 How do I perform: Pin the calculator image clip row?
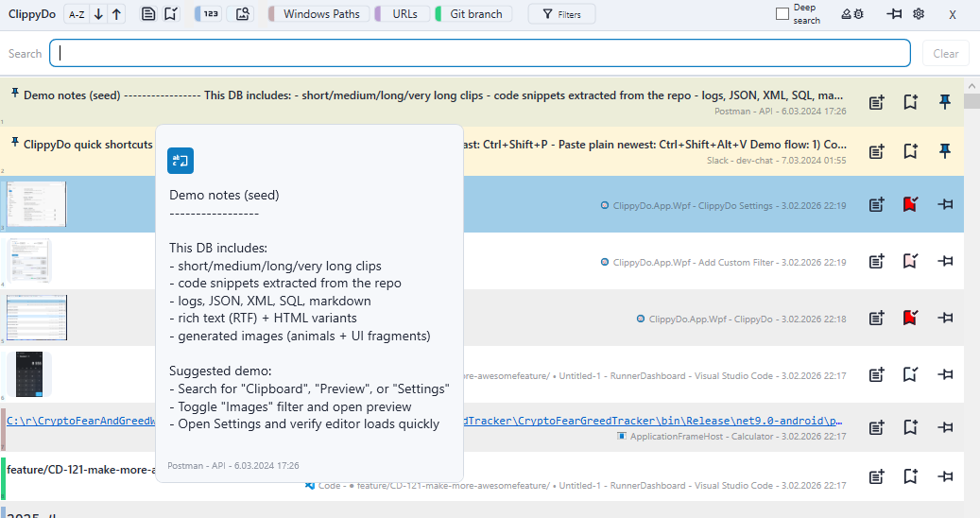(946, 374)
